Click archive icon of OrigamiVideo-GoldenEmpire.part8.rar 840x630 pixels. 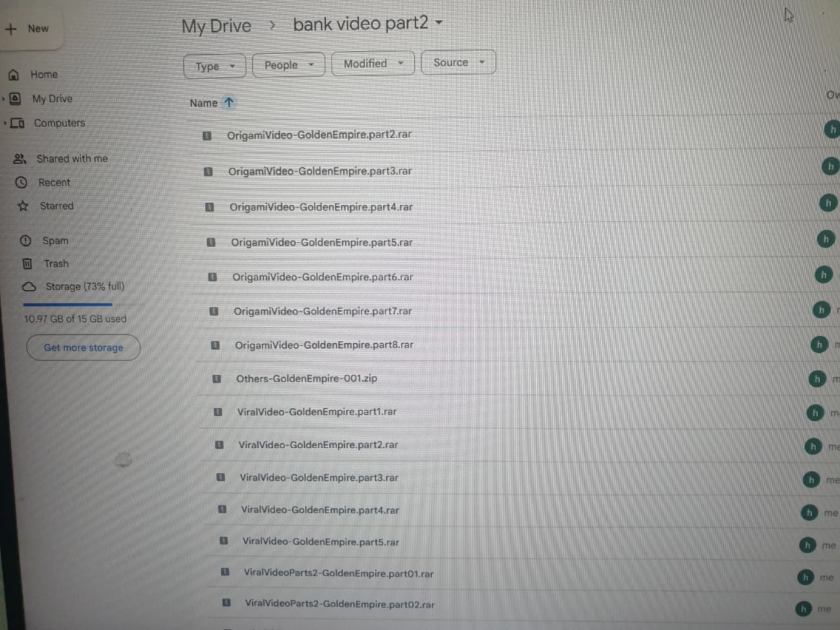pyautogui.click(x=215, y=345)
